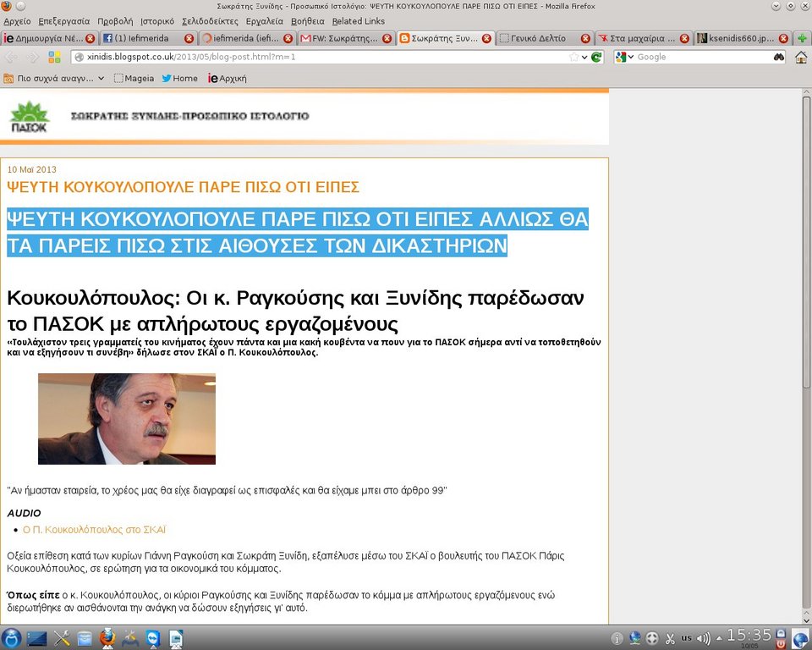Click the search binoculars icon

pyautogui.click(x=778, y=57)
